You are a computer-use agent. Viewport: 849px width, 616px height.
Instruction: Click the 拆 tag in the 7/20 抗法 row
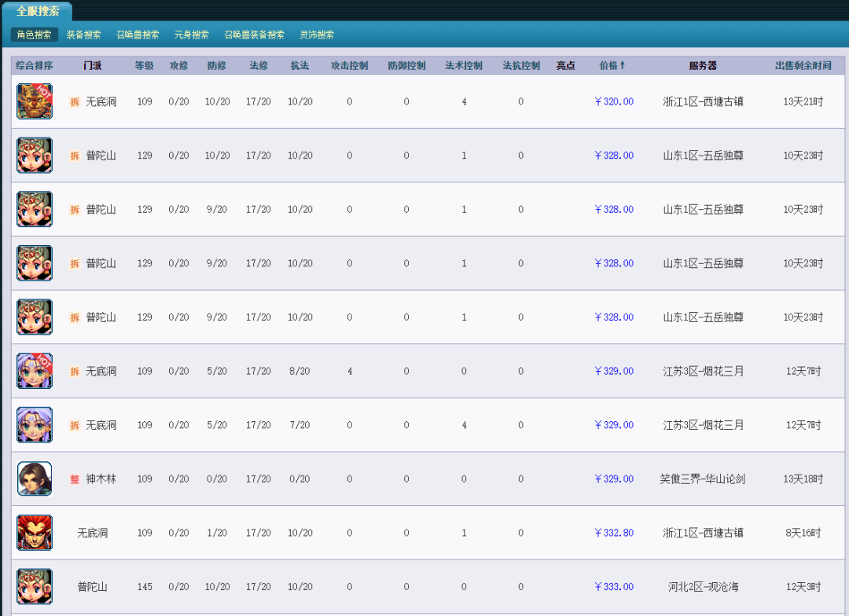coord(75,425)
